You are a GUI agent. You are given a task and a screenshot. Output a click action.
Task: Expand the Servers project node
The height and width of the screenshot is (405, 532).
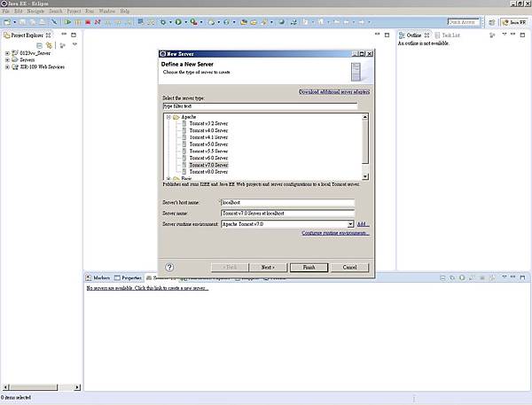coord(7,60)
